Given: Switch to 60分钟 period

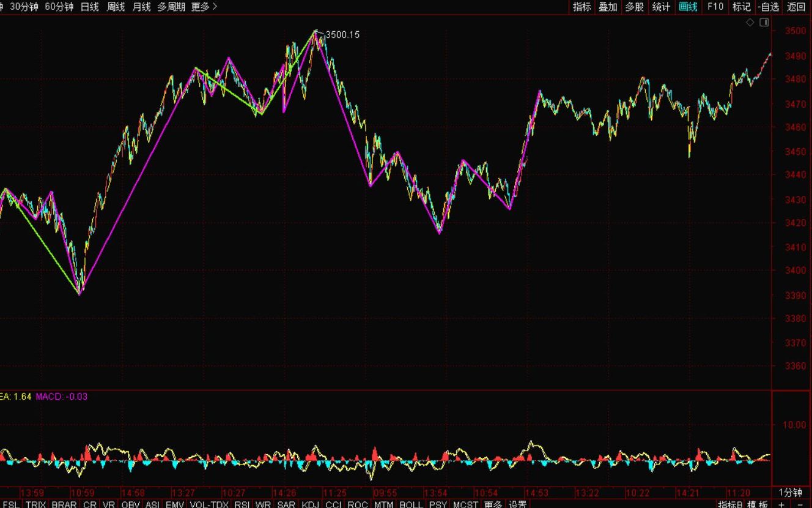Looking at the screenshot, I should pyautogui.click(x=59, y=7).
